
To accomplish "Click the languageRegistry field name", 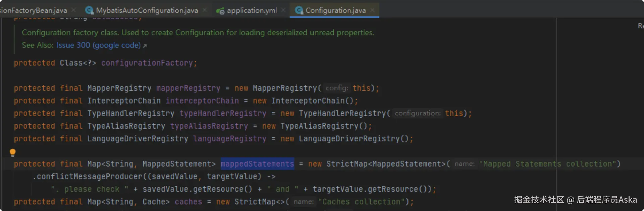I will point(230,139).
